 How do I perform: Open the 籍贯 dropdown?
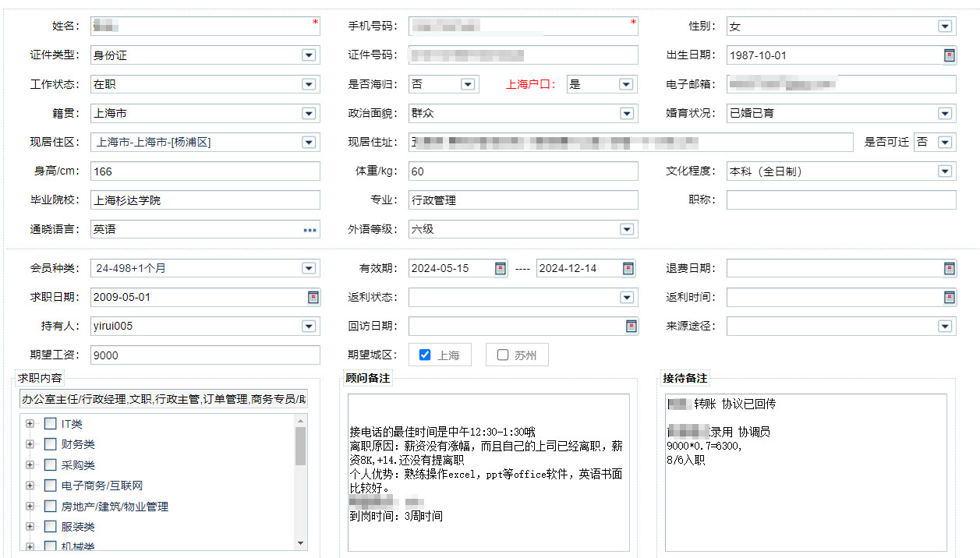309,113
